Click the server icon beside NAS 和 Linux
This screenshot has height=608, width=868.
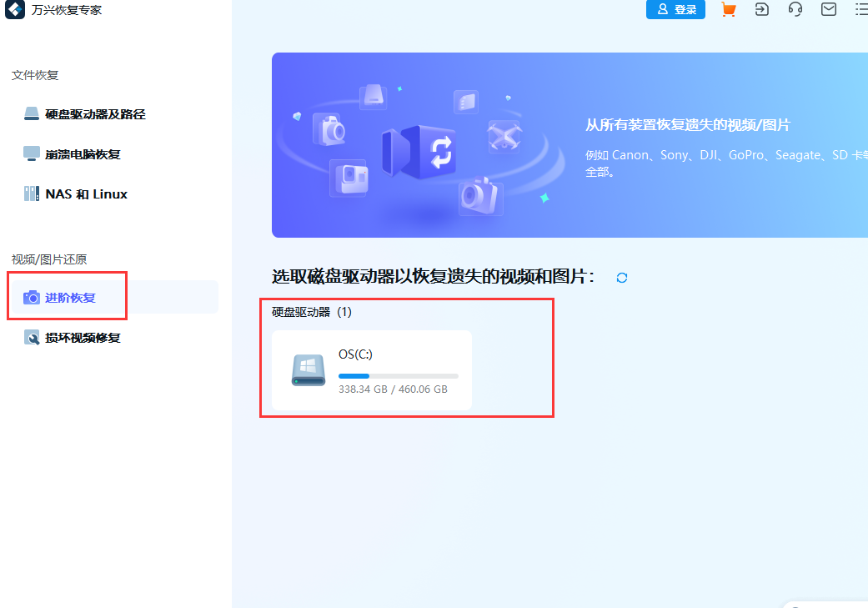(x=31, y=193)
